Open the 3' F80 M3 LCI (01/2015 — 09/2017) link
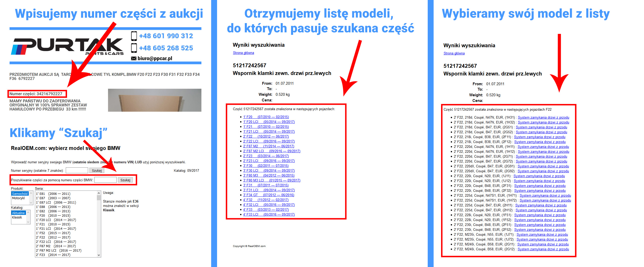 pyautogui.click(x=272, y=180)
